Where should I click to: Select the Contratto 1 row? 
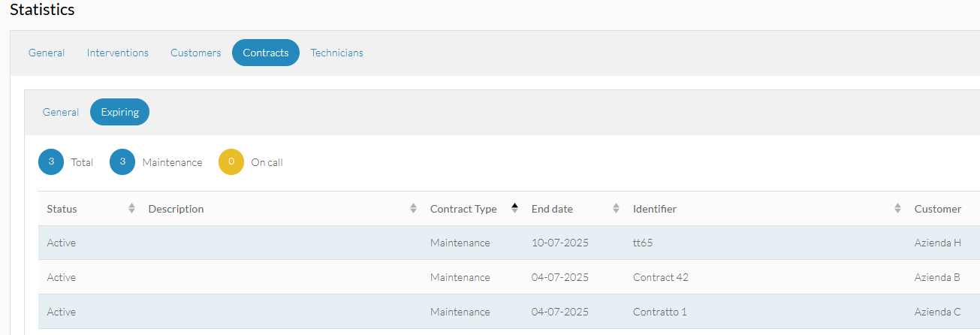(509, 312)
